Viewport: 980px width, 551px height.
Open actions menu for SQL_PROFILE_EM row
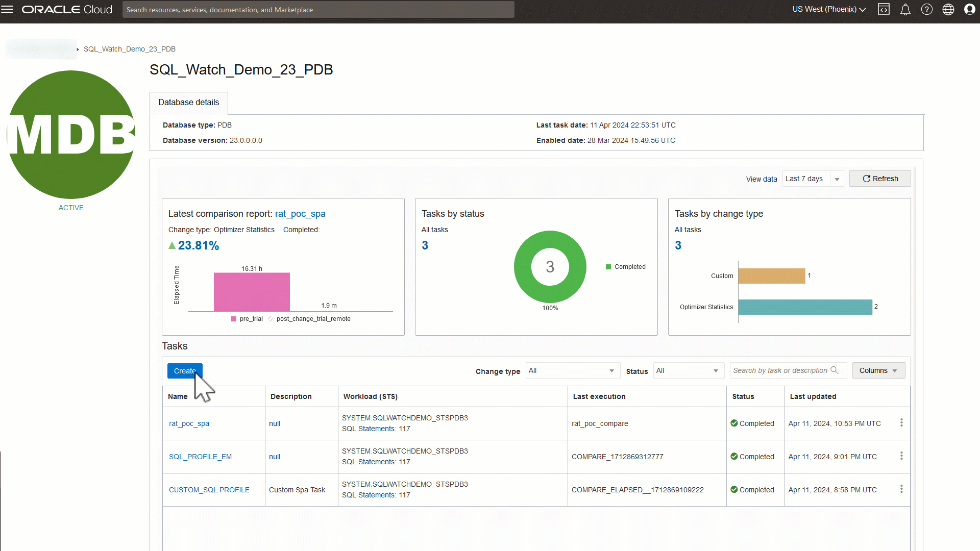click(x=901, y=456)
